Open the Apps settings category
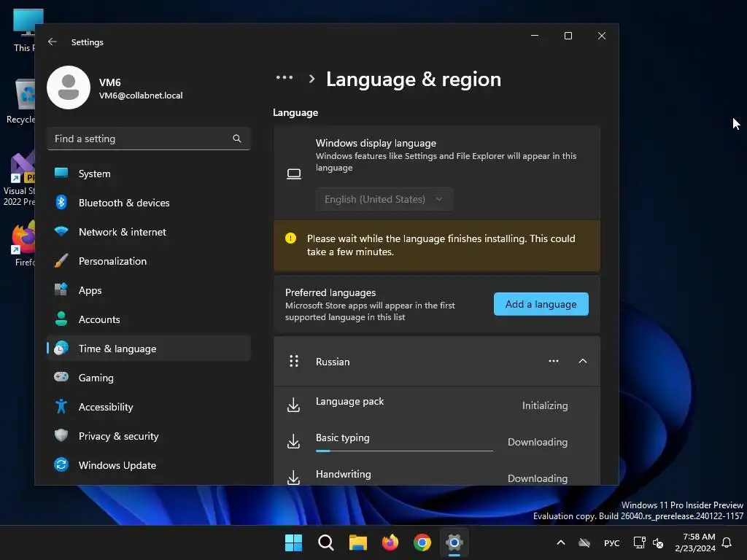The image size is (747, 560). 149,290
